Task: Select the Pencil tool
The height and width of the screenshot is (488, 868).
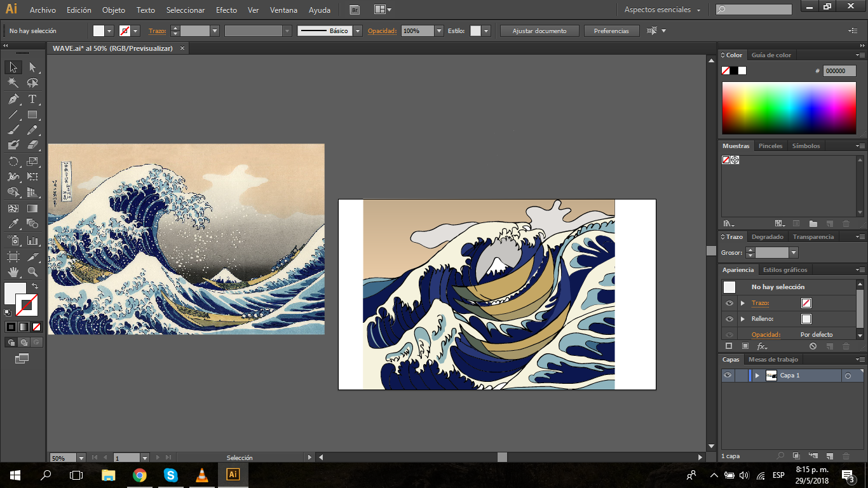Action: tap(32, 130)
